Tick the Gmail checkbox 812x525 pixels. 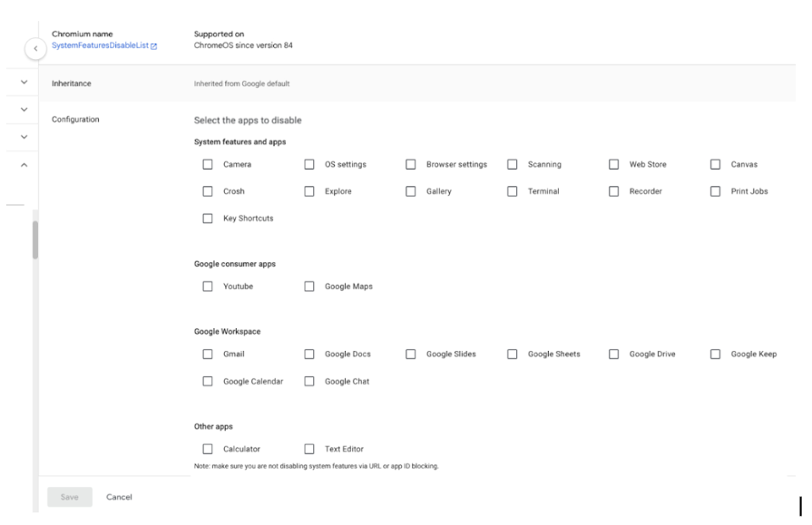208,355
